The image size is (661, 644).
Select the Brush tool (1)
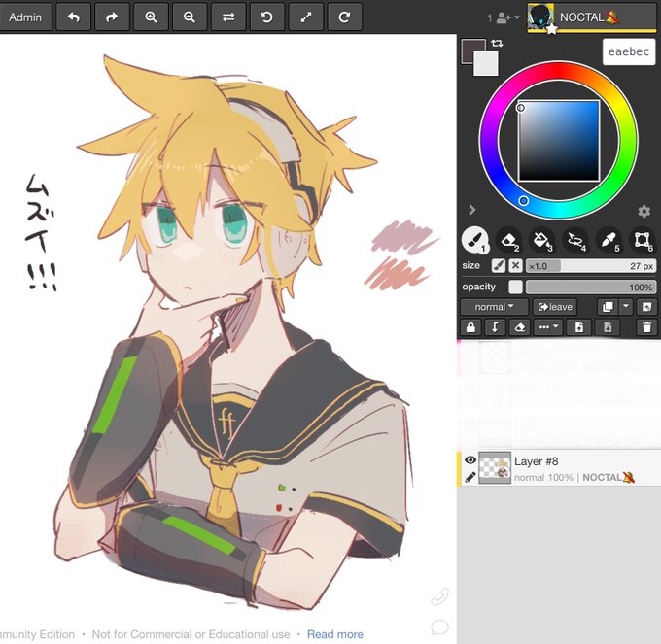point(475,240)
